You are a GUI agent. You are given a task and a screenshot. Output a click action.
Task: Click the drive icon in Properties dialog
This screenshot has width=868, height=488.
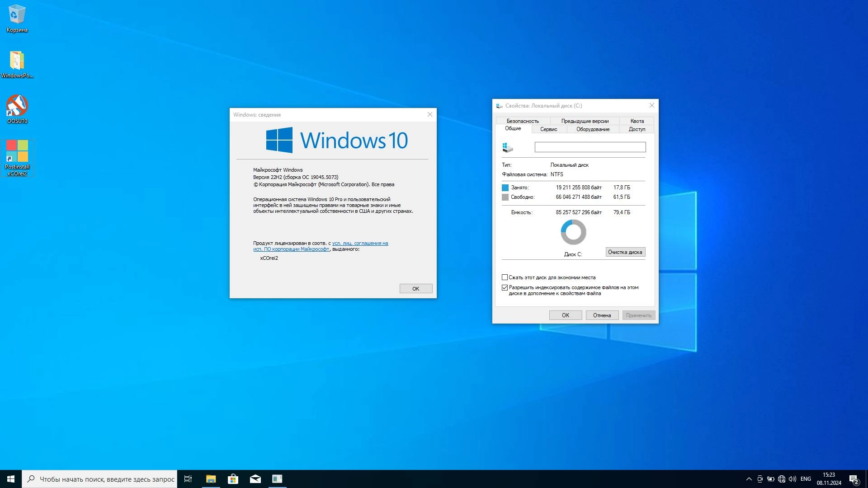(508, 147)
